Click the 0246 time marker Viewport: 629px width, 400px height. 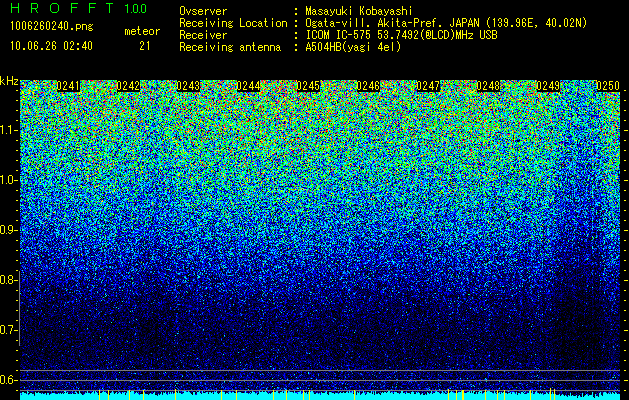(368, 86)
